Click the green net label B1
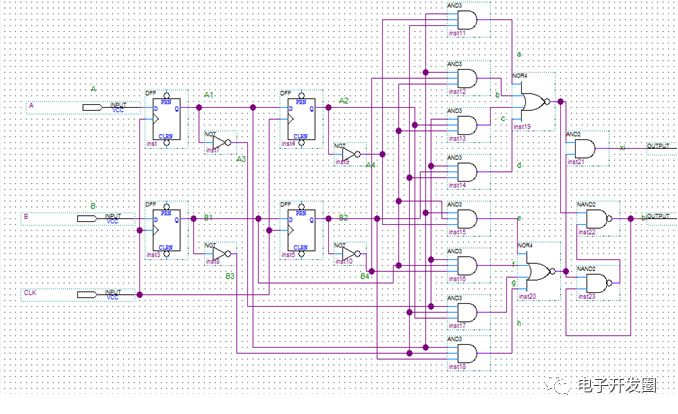The height and width of the screenshot is (414, 678). pyautogui.click(x=208, y=218)
